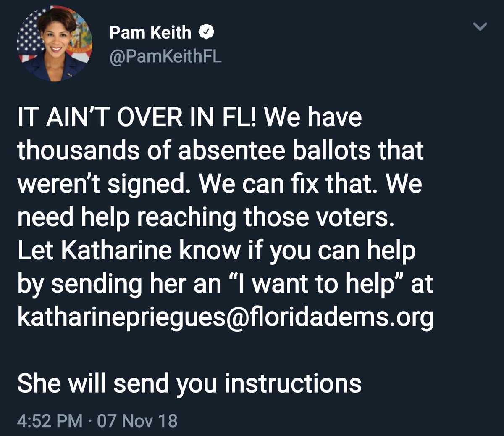The height and width of the screenshot is (436, 504).
Task: Click the "She will send you instructions" line
Action: [189, 383]
